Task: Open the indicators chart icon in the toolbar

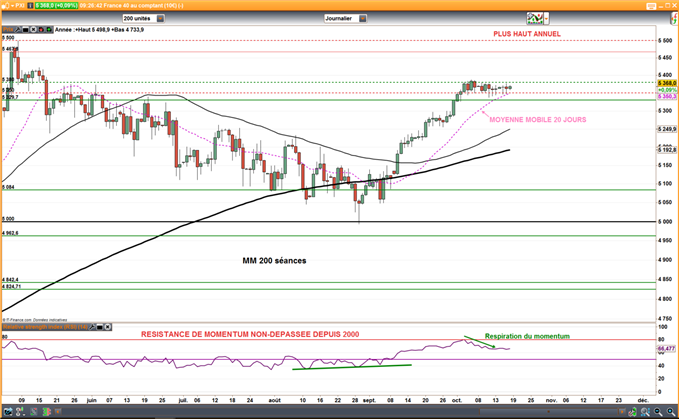Action: (535, 18)
